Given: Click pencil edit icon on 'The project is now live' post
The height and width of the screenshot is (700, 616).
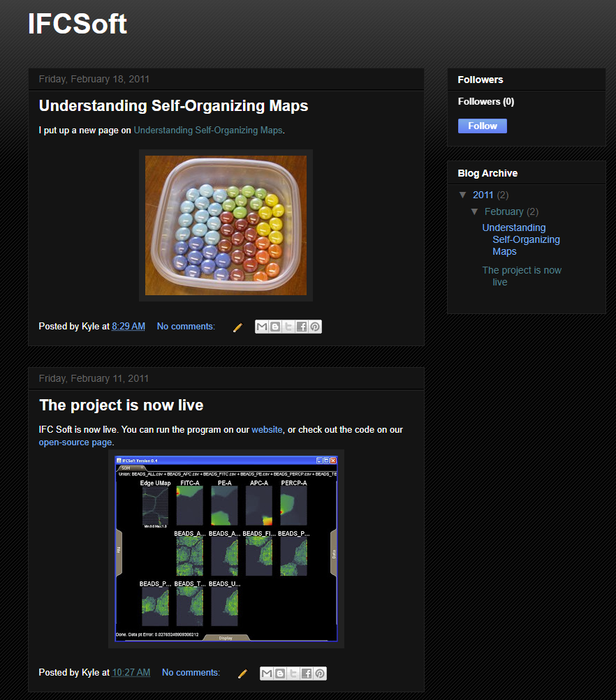Looking at the screenshot, I should (x=242, y=673).
